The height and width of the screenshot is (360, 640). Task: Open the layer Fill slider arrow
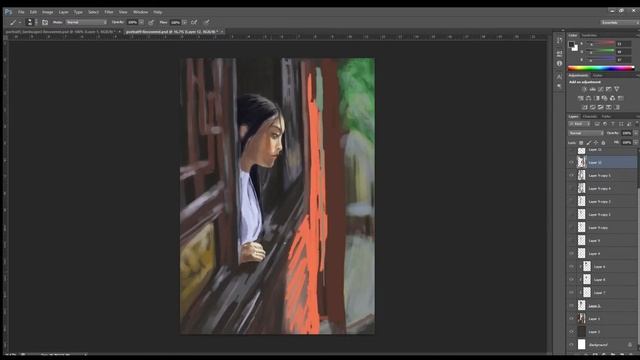pos(636,142)
